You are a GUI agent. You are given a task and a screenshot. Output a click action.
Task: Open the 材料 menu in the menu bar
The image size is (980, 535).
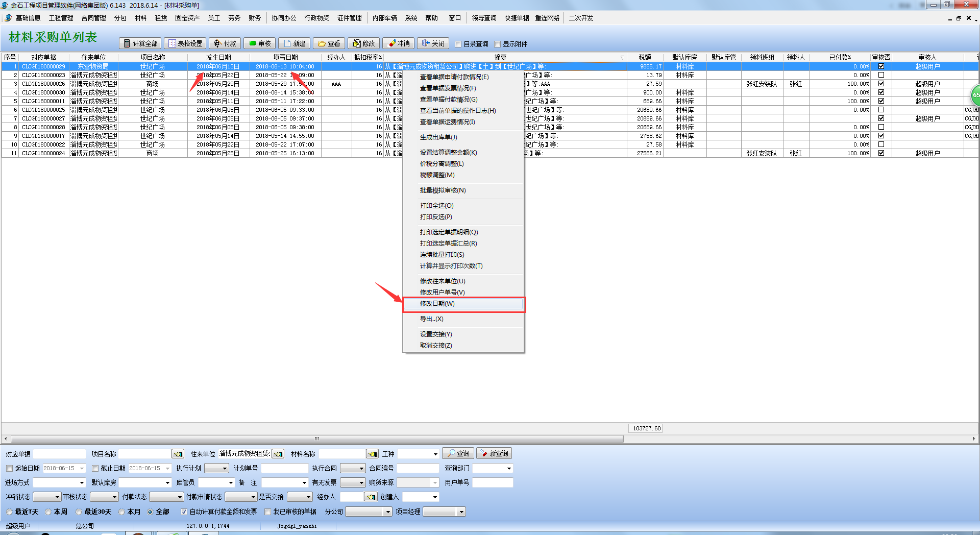[140, 18]
